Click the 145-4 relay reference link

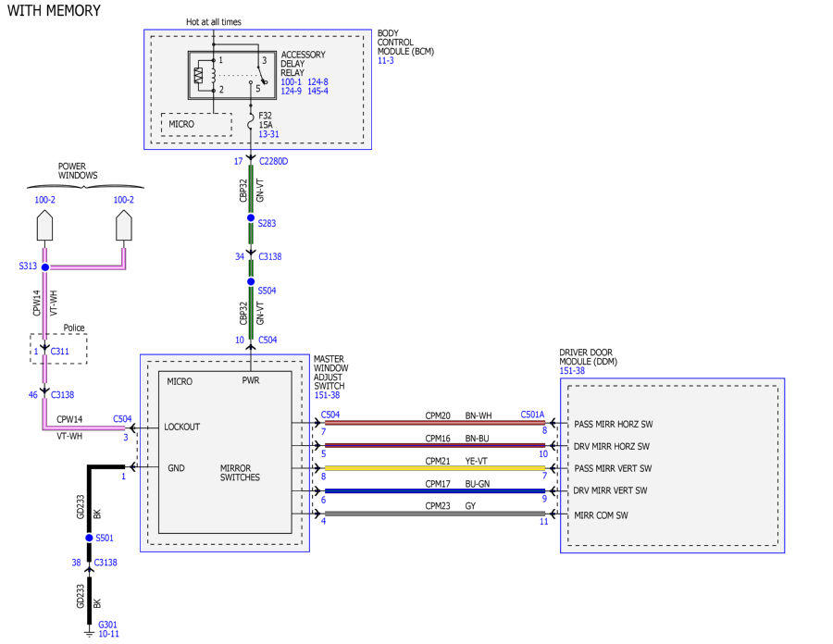pos(317,91)
